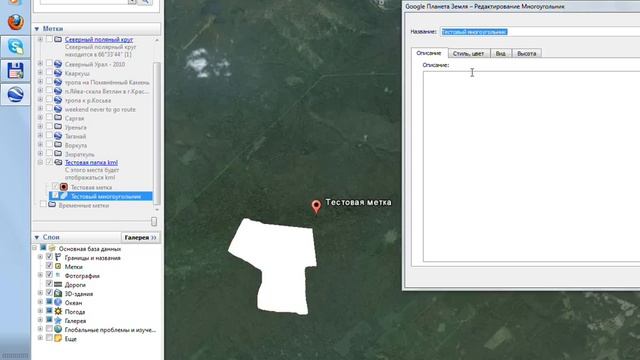Select the Зюраткуль tree row
Image resolution: width=640 pixels, height=360 pixels.
[x=80, y=154]
